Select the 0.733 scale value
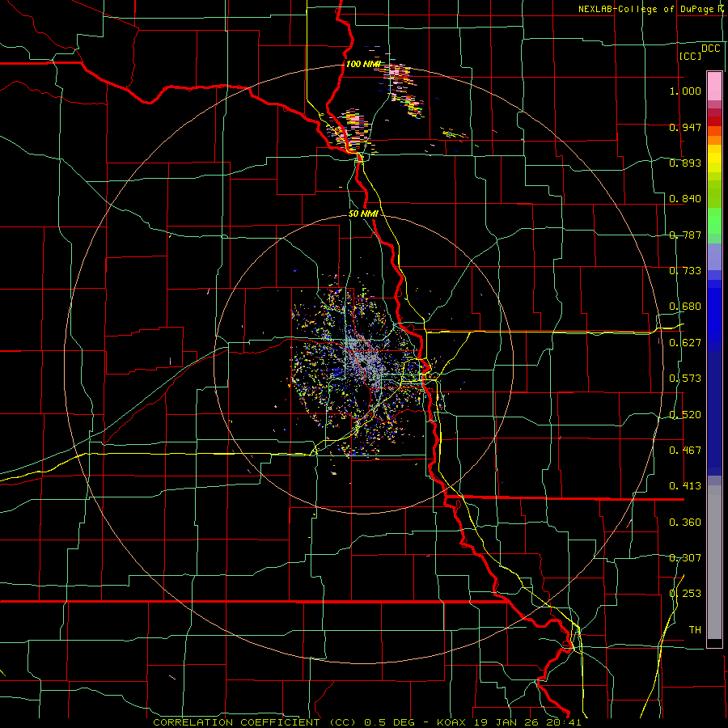Image resolution: width=728 pixels, height=728 pixels. [x=685, y=271]
